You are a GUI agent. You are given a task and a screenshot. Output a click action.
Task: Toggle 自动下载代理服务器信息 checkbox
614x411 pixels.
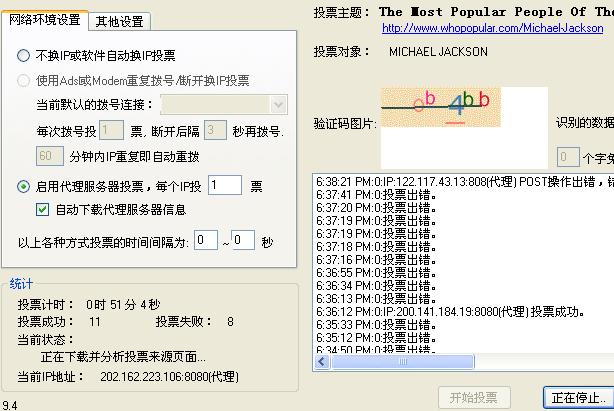point(42,209)
